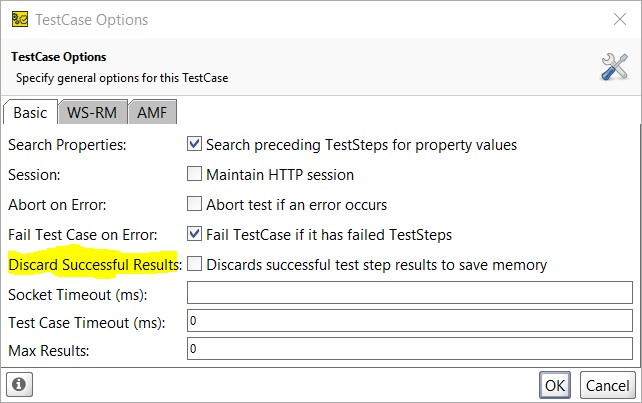Open the WS-RM tab

(x=93, y=112)
